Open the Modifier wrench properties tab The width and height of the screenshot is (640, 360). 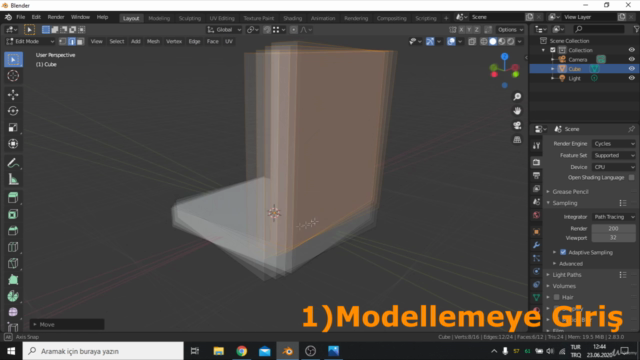536,245
